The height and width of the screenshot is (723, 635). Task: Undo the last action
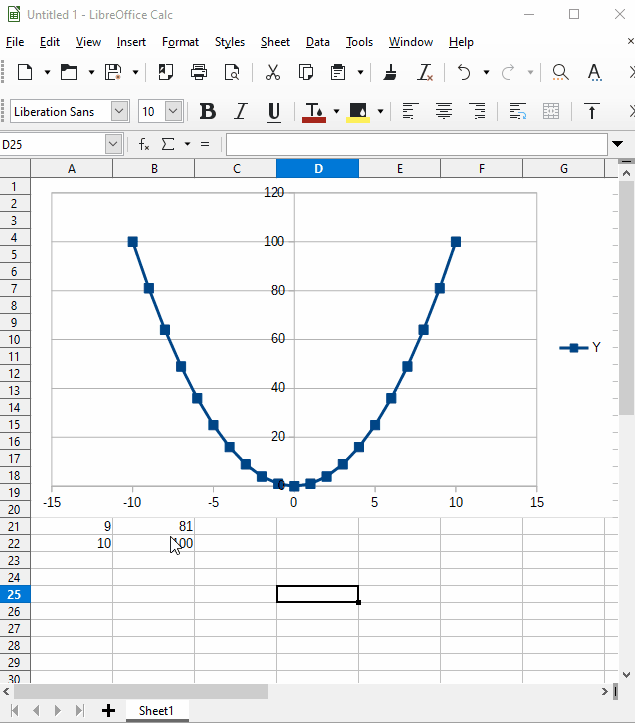tap(464, 72)
